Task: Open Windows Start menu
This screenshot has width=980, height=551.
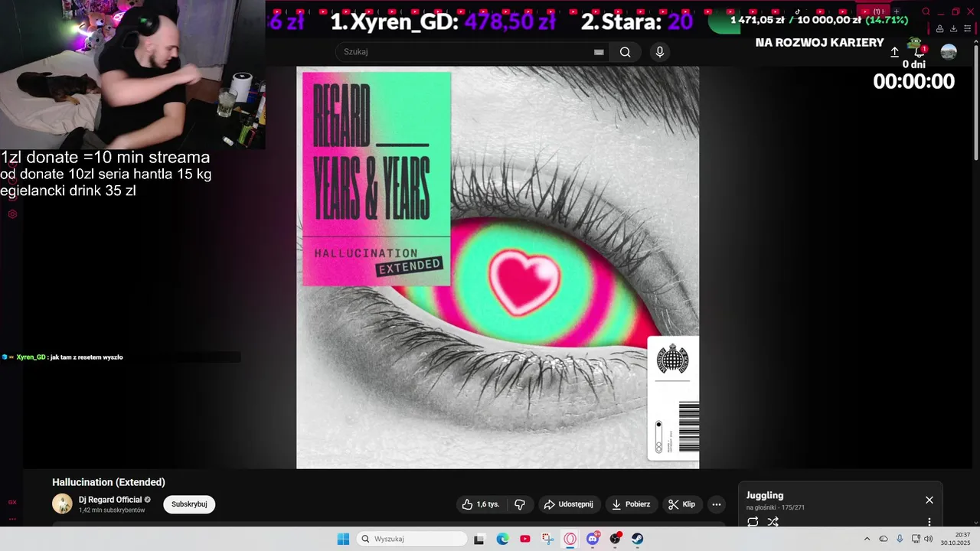Action: [343, 539]
